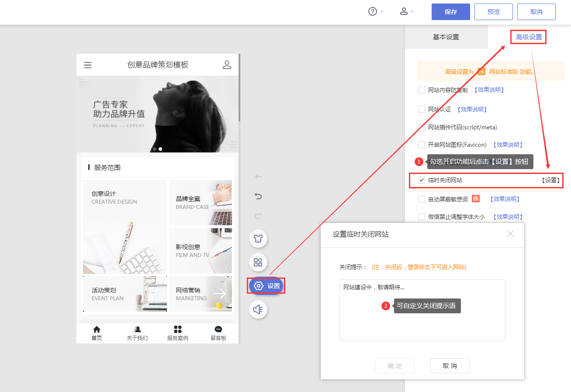Click the 标 badge in the notice banner

(x=481, y=72)
